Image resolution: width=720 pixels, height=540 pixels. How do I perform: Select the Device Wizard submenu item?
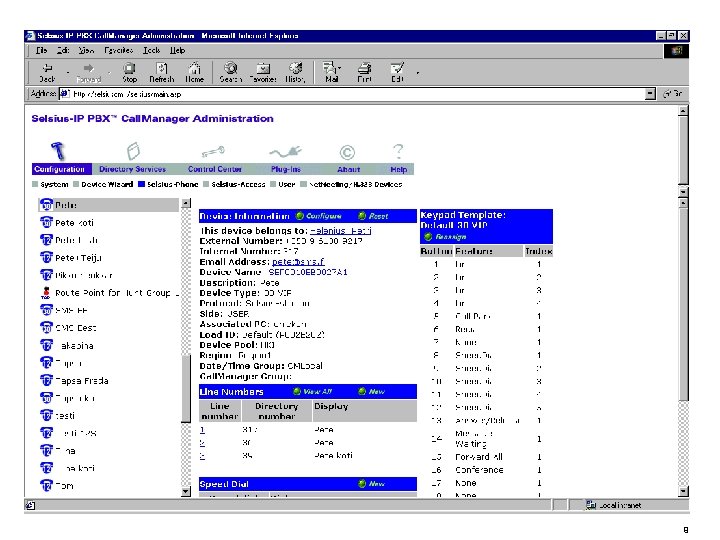point(103,184)
